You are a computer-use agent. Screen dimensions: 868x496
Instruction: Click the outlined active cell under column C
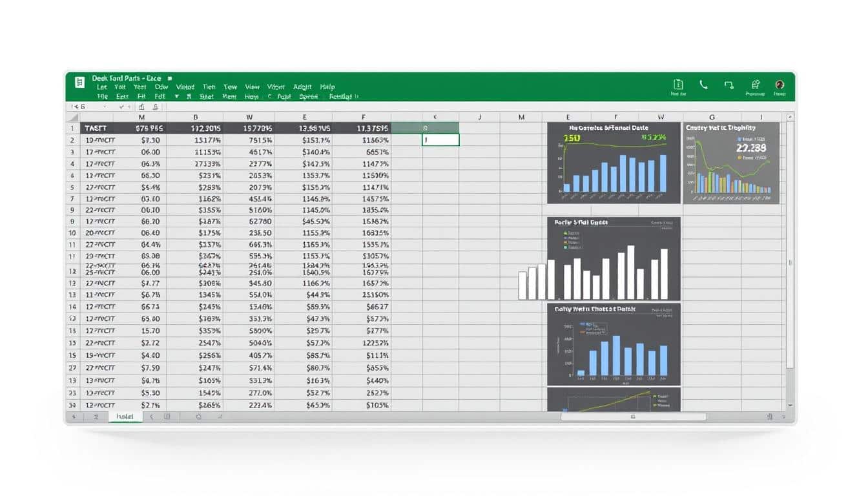pos(440,139)
